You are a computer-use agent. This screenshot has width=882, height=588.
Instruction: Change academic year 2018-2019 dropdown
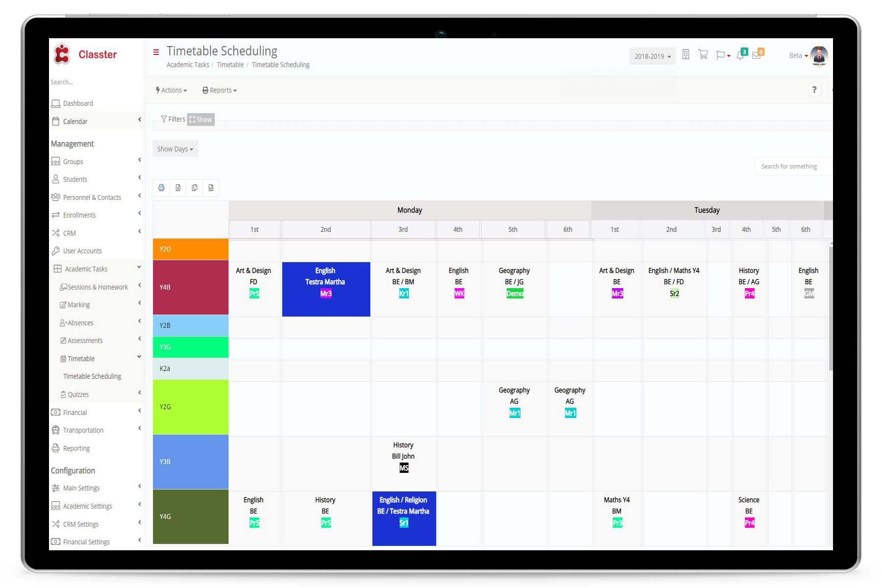pyautogui.click(x=653, y=56)
